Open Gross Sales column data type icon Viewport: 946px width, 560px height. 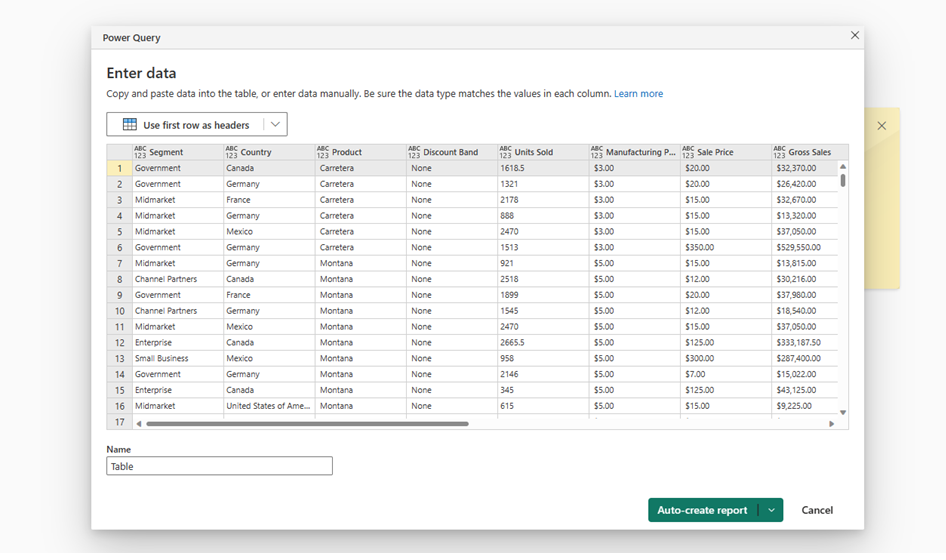pyautogui.click(x=779, y=152)
